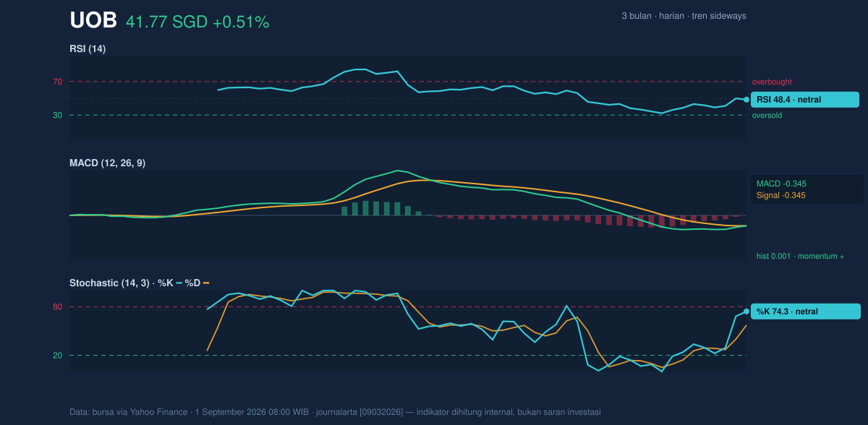Click the overbought label beside RSI chart
The height and width of the screenshot is (425, 868).
772,82
